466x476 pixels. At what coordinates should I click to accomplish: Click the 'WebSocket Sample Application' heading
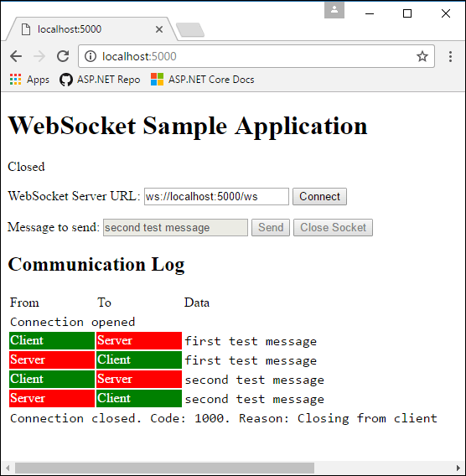(188, 126)
